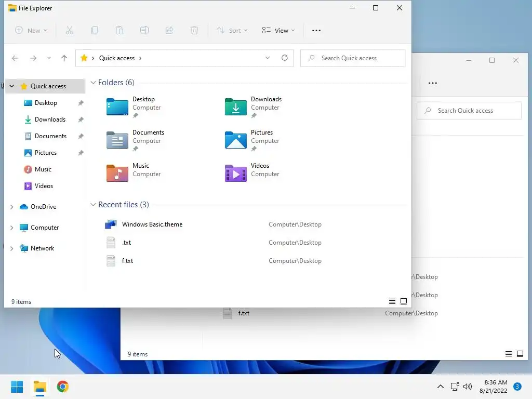Click the Paste clipboard icon in toolbar
Viewport: 532px width, 399px height.
[119, 31]
